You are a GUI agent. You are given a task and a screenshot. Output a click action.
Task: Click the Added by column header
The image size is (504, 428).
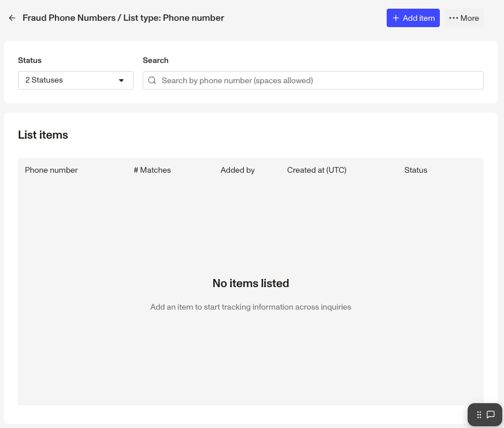(x=238, y=170)
